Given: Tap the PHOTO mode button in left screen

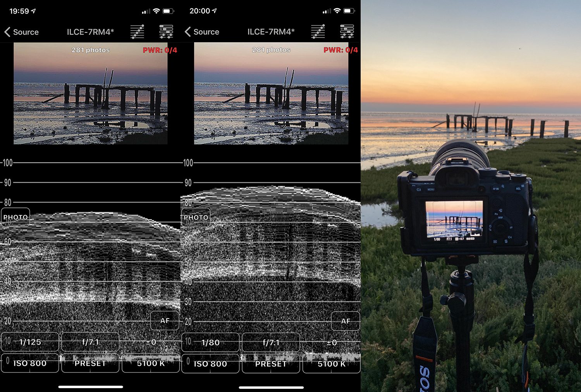Looking at the screenshot, I should coord(15,217).
